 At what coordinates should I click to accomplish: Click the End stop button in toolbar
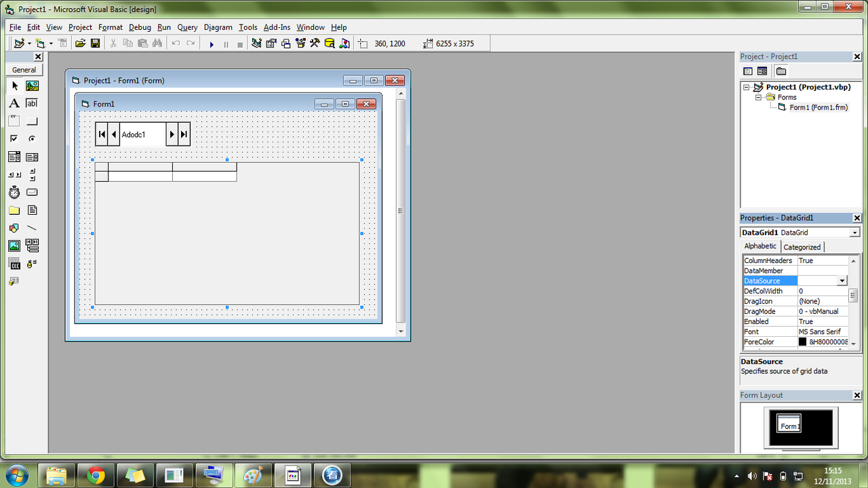(240, 44)
